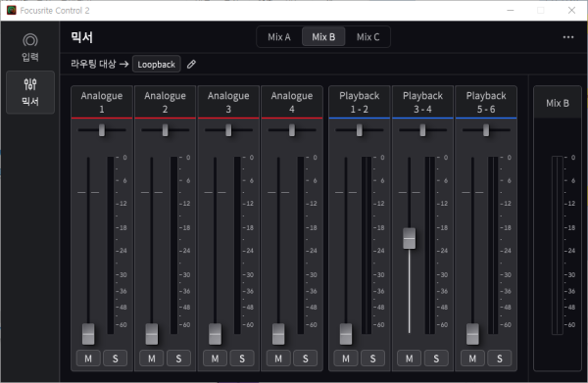Solo the Analogue 2 channel
Viewport: 588px width, 383px height.
point(178,359)
